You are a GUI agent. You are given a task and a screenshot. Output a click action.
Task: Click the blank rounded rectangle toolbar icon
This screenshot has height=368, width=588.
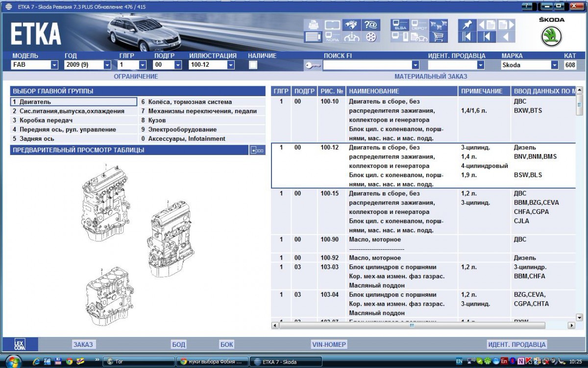(x=332, y=25)
